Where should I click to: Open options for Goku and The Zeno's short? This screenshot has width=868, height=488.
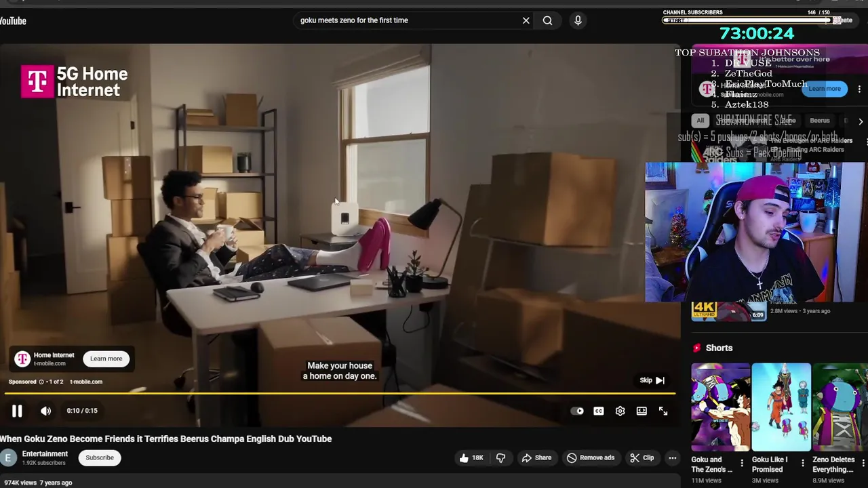tap(741, 464)
